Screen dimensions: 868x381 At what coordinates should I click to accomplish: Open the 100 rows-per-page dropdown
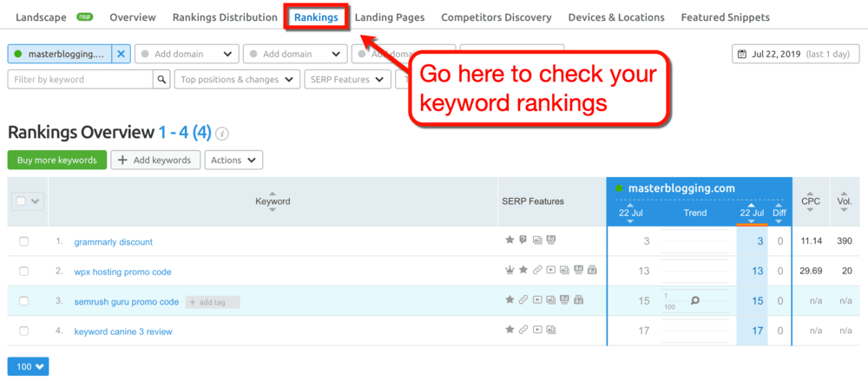point(29,366)
